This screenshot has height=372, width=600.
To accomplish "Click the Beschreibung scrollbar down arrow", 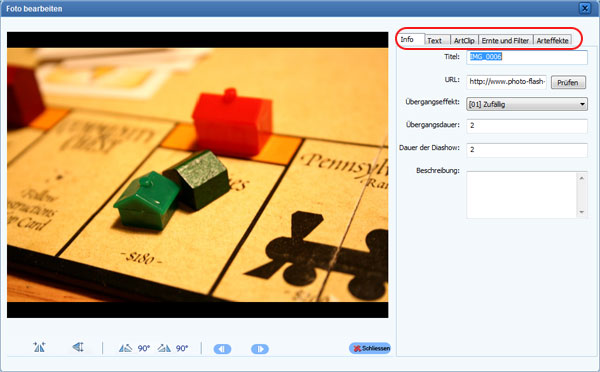I will click(x=582, y=212).
